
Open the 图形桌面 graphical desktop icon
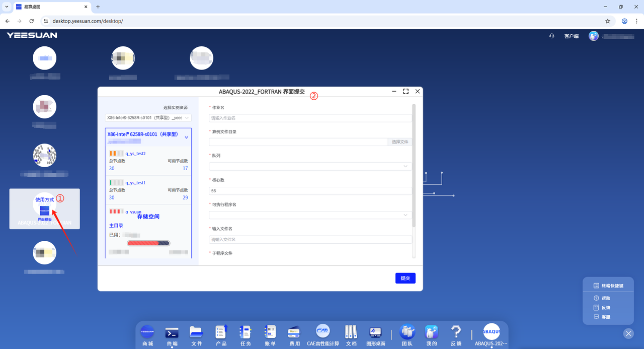coord(375,332)
